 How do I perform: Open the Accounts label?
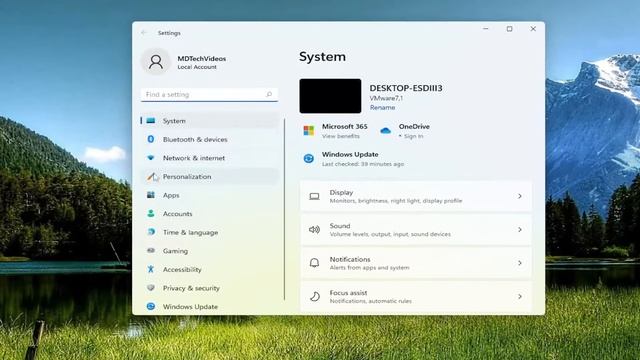178,213
